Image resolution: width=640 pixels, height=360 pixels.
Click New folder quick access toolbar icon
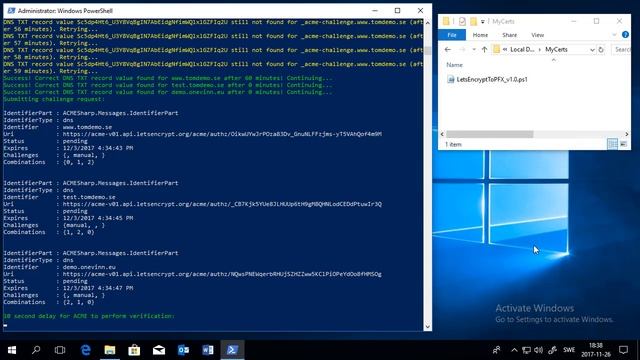pos(473,21)
